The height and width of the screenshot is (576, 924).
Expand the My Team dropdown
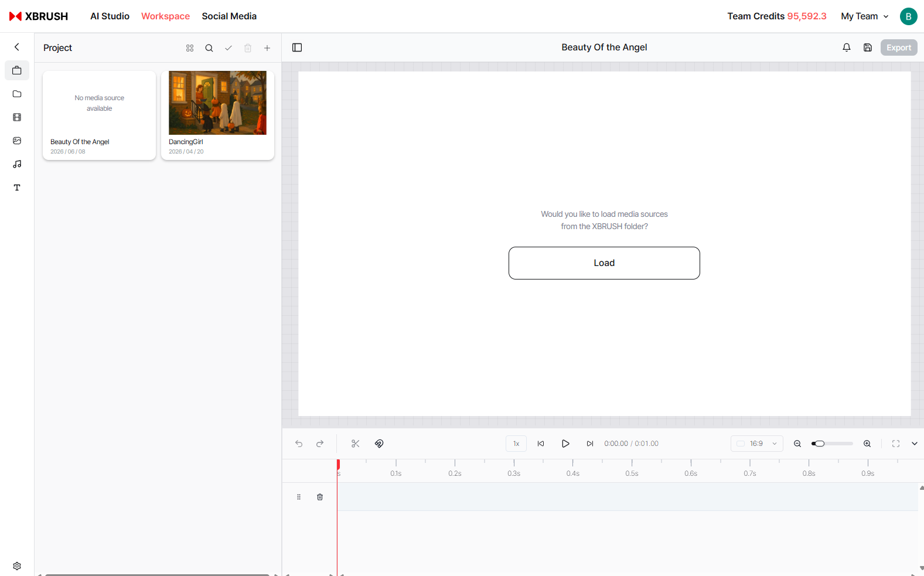coord(864,16)
